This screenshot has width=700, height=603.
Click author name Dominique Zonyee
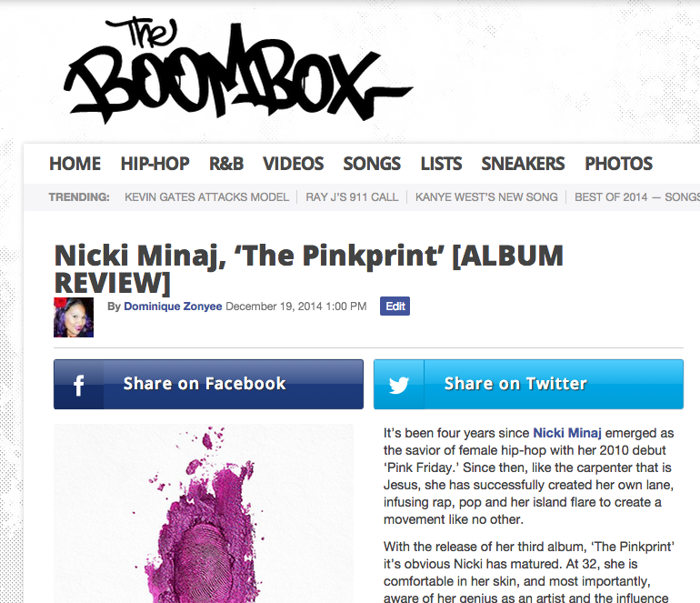click(x=173, y=307)
